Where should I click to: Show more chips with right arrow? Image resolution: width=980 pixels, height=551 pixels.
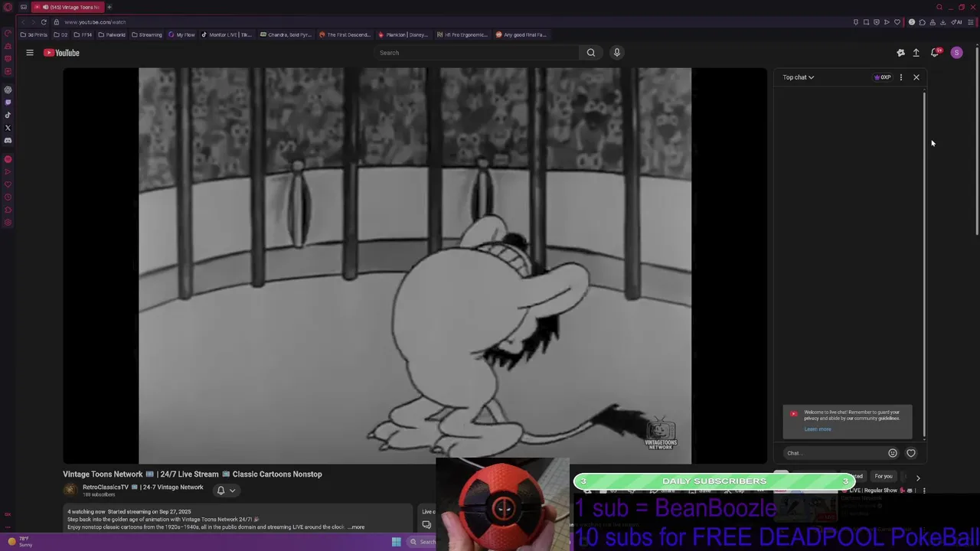click(918, 478)
